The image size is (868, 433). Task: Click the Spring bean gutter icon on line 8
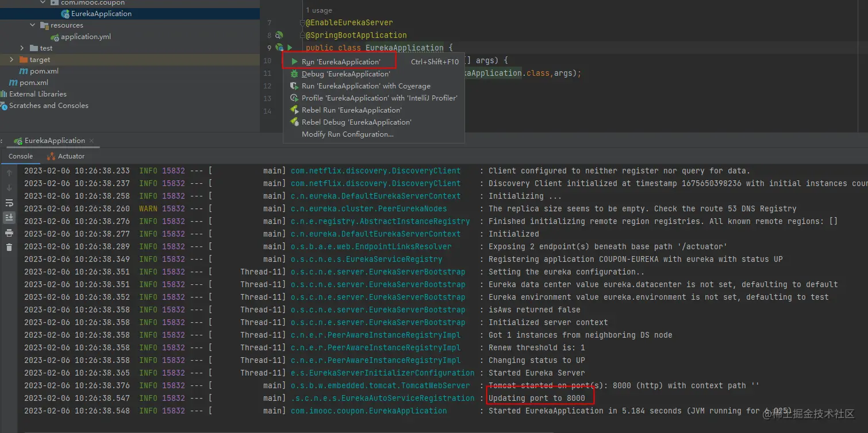(279, 35)
